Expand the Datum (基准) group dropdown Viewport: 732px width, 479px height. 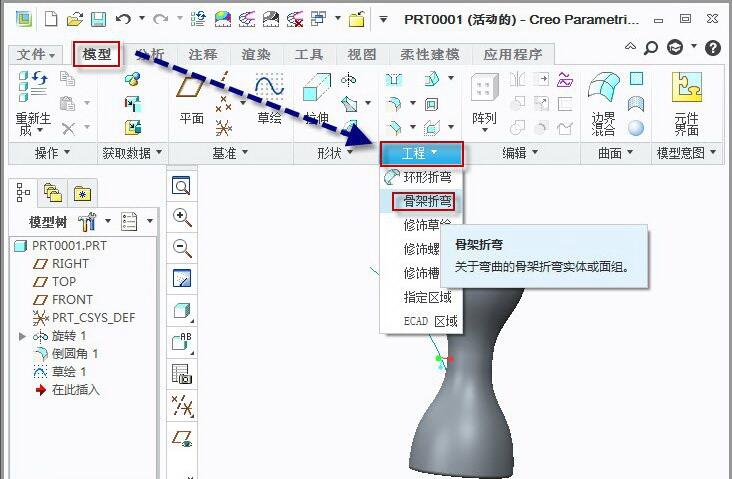[230, 153]
